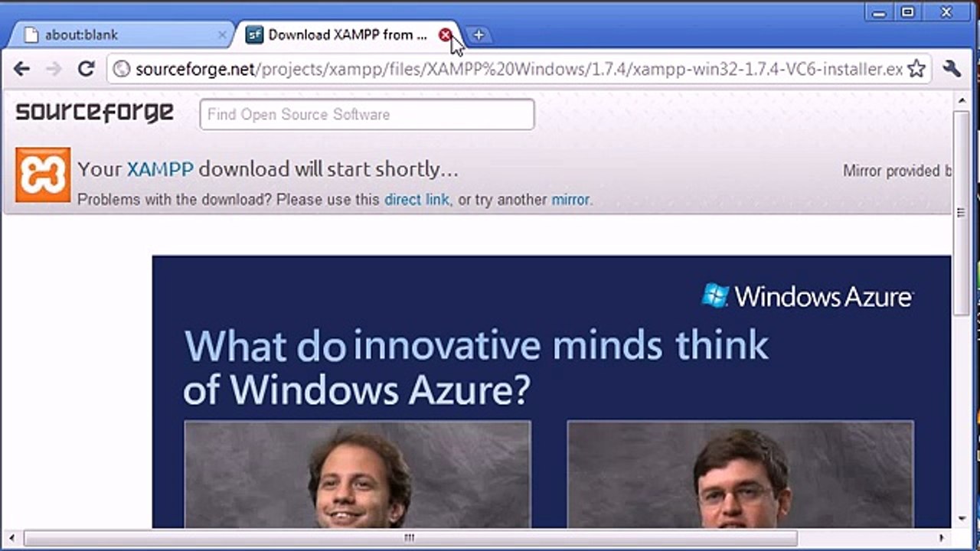Image resolution: width=980 pixels, height=551 pixels.
Task: Click the horizontal scrollbar right arrow
Action: point(942,538)
